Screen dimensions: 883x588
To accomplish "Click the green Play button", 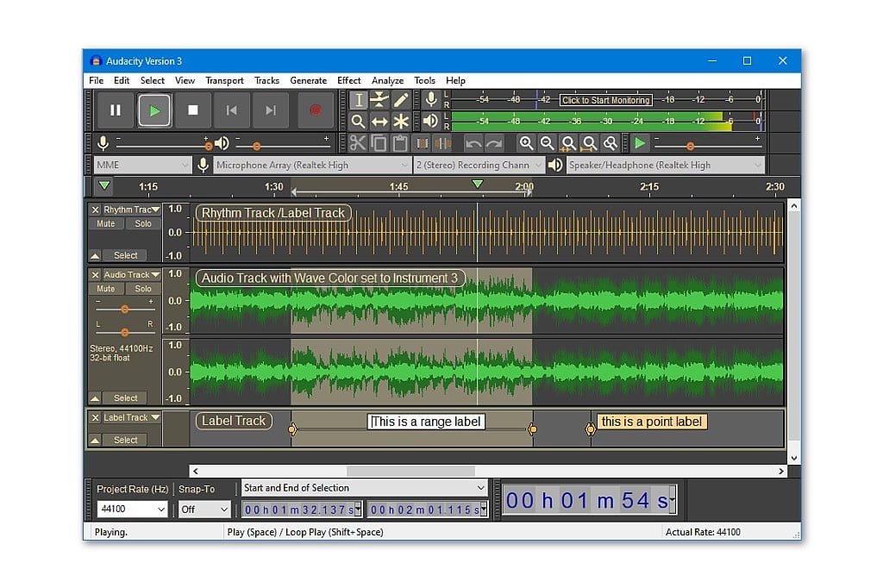I will click(x=154, y=110).
